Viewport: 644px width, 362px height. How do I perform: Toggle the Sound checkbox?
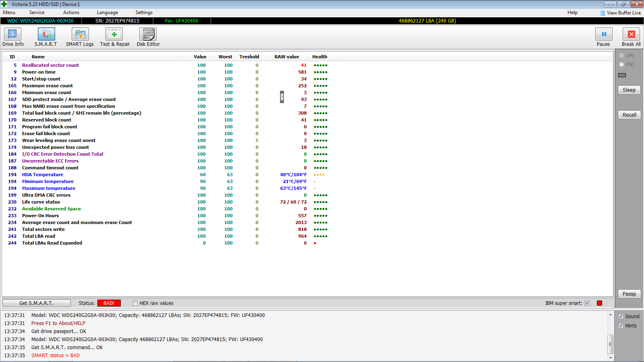pyautogui.click(x=621, y=317)
